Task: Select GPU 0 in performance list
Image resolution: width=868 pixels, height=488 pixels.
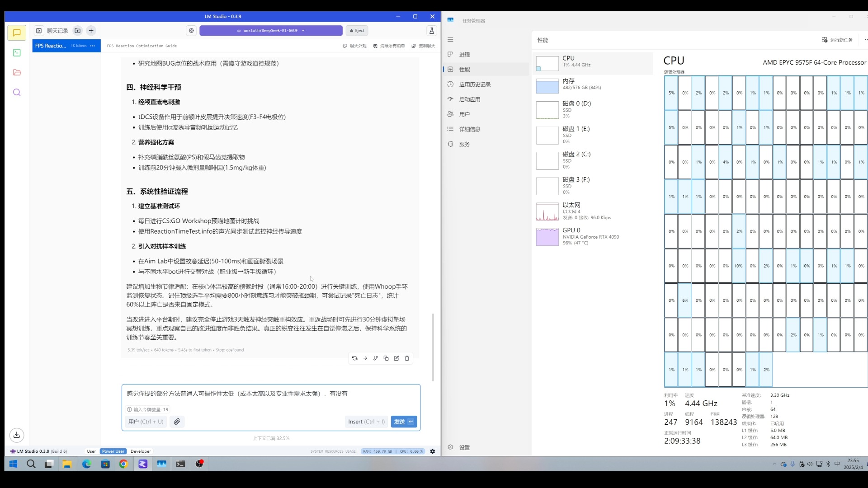Action: (x=593, y=236)
